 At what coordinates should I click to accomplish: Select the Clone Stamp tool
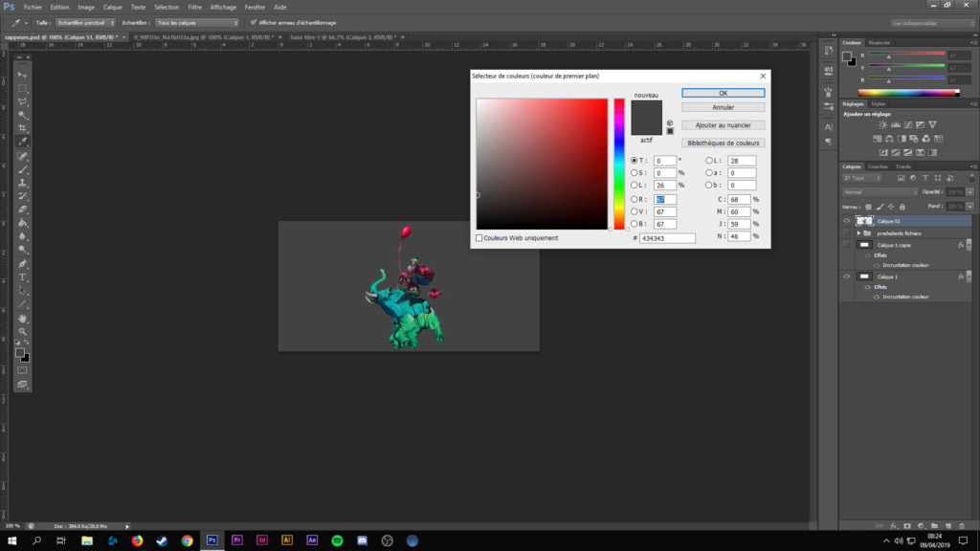pos(23,183)
